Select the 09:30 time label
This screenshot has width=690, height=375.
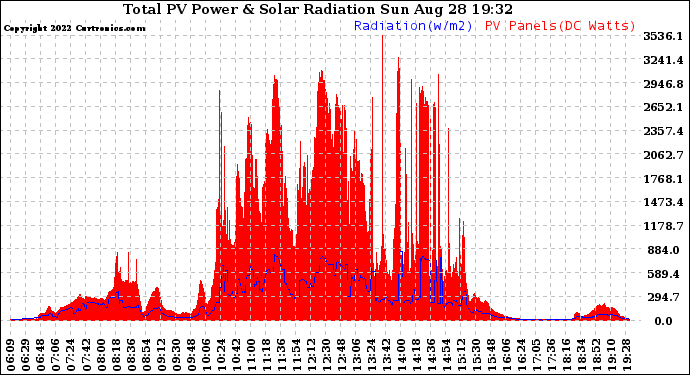(176, 355)
